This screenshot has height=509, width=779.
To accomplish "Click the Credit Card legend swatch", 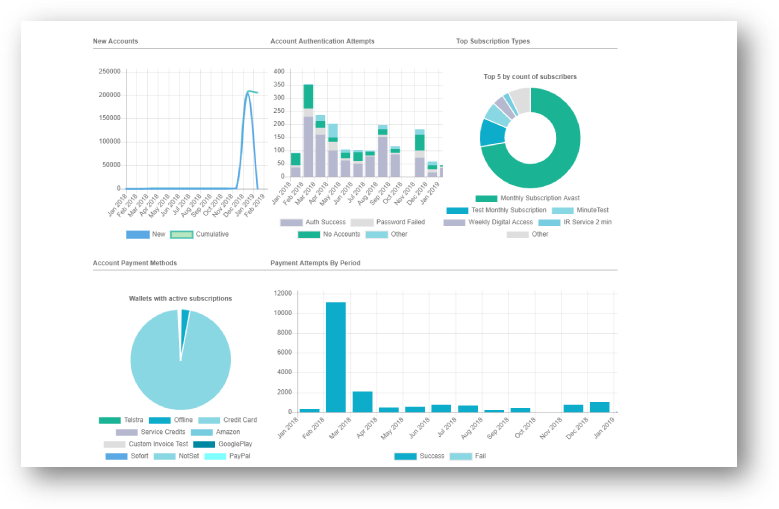I will [209, 420].
